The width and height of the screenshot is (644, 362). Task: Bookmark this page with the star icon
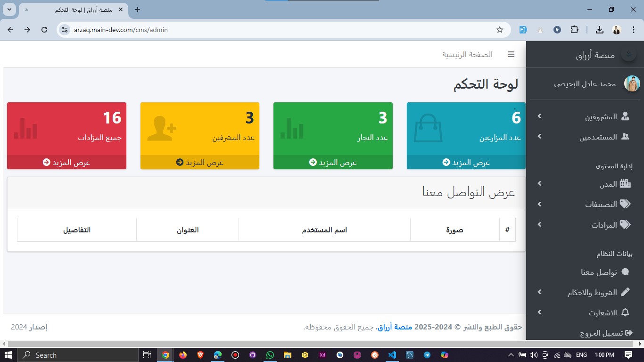[500, 30]
